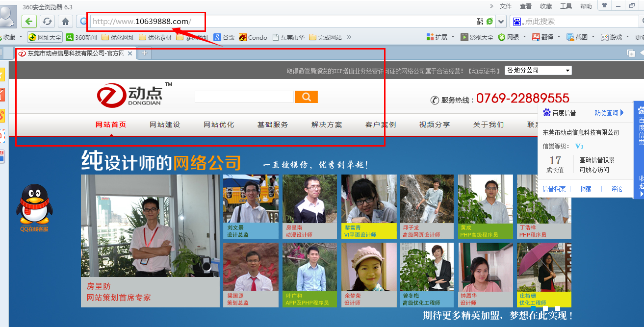The image size is (644, 327).
Task: Open the address bar history dropdown arrow
Action: click(501, 22)
